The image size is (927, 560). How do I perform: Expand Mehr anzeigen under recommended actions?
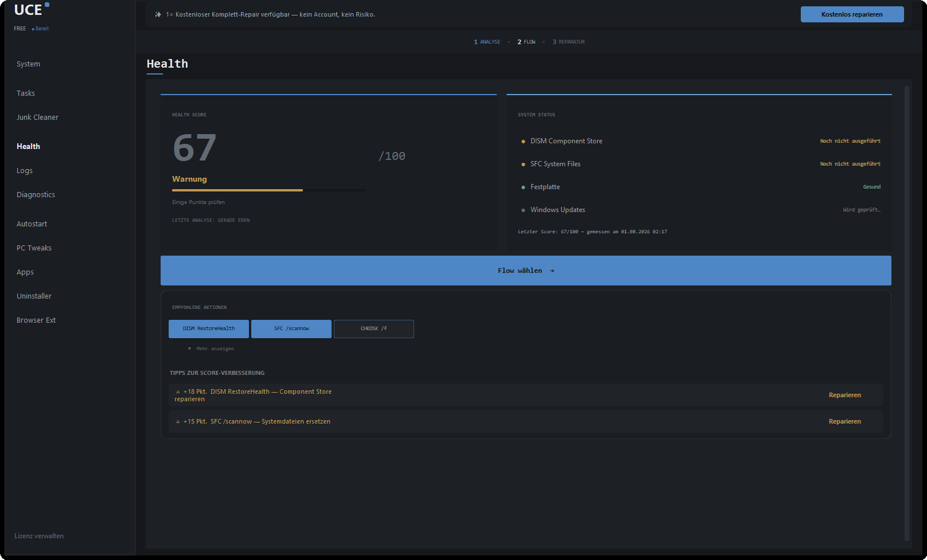[x=211, y=348]
